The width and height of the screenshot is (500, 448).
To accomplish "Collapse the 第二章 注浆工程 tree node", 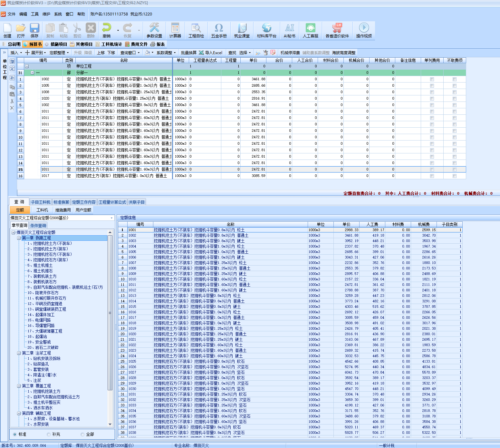I will (x=19, y=353).
